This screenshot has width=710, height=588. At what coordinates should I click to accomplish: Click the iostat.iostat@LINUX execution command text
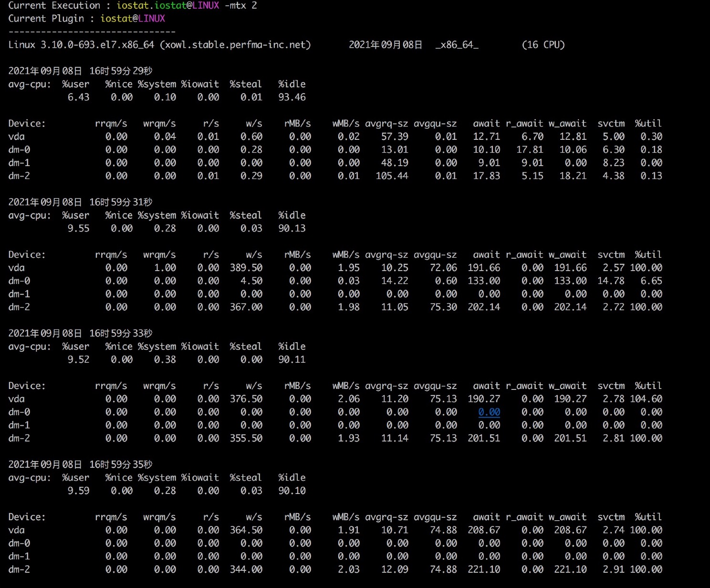[168, 6]
